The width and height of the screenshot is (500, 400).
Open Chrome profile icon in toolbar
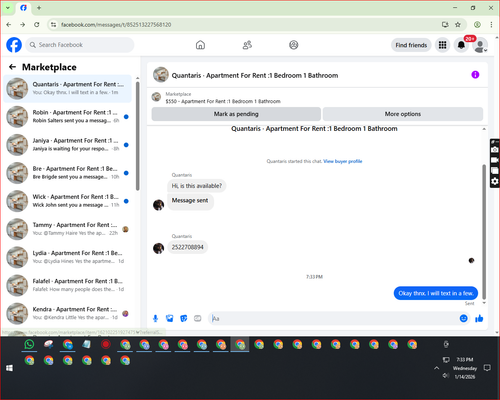477,25
